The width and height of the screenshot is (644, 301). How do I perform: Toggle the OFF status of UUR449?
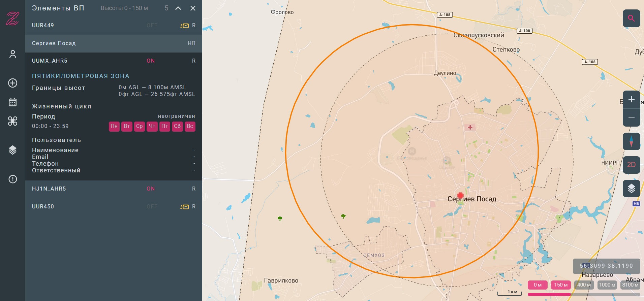[x=152, y=26]
